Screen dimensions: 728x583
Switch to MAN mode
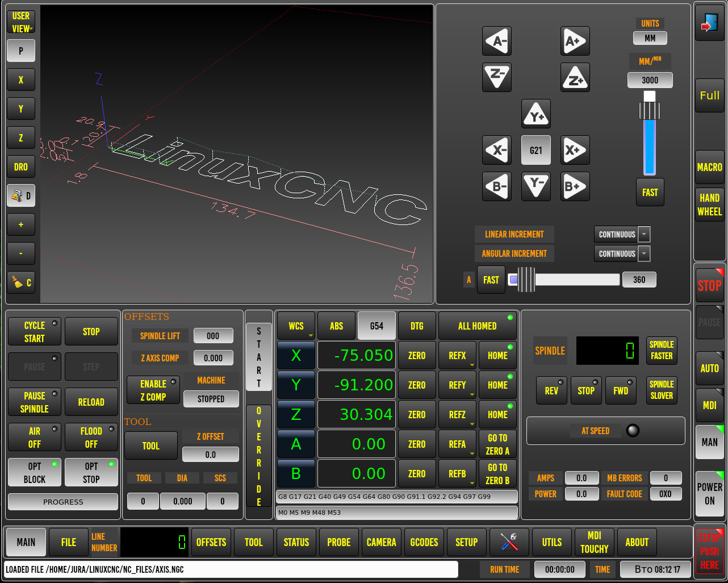[x=710, y=442]
